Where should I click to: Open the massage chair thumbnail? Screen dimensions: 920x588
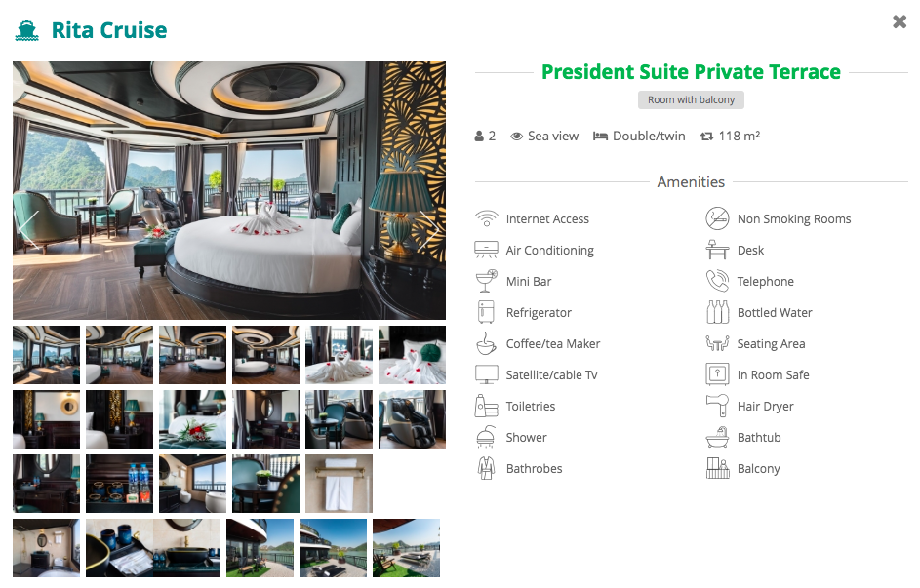[412, 419]
